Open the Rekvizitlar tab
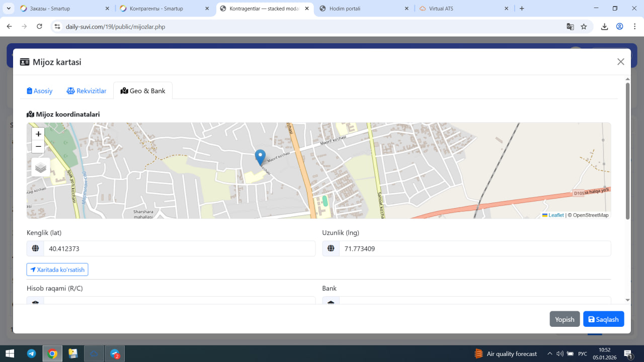 (x=87, y=91)
